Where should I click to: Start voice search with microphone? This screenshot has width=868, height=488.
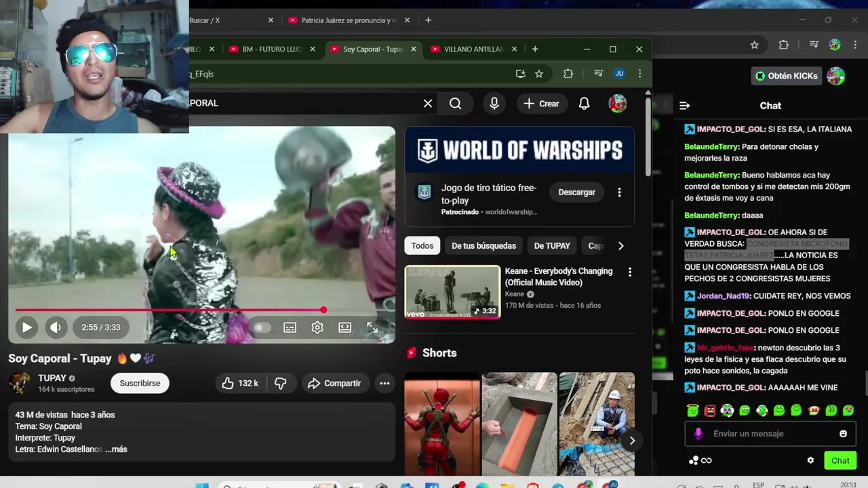pyautogui.click(x=494, y=103)
